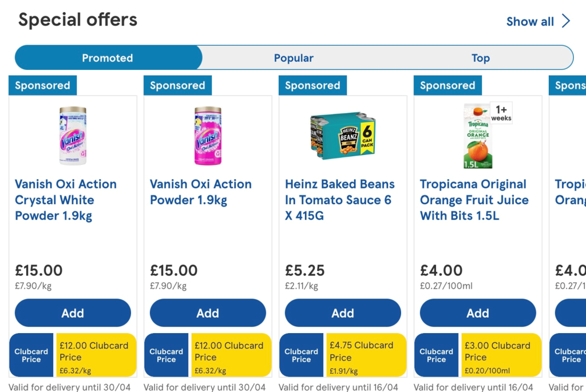Add Vanish Oxi Action Powder to basket
This screenshot has width=586, height=392.
[208, 313]
